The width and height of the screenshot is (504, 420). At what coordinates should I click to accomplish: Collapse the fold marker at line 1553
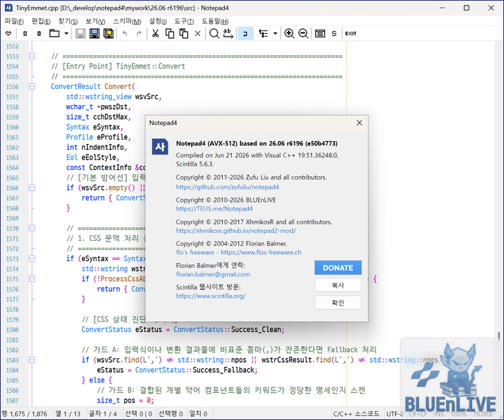(32, 56)
